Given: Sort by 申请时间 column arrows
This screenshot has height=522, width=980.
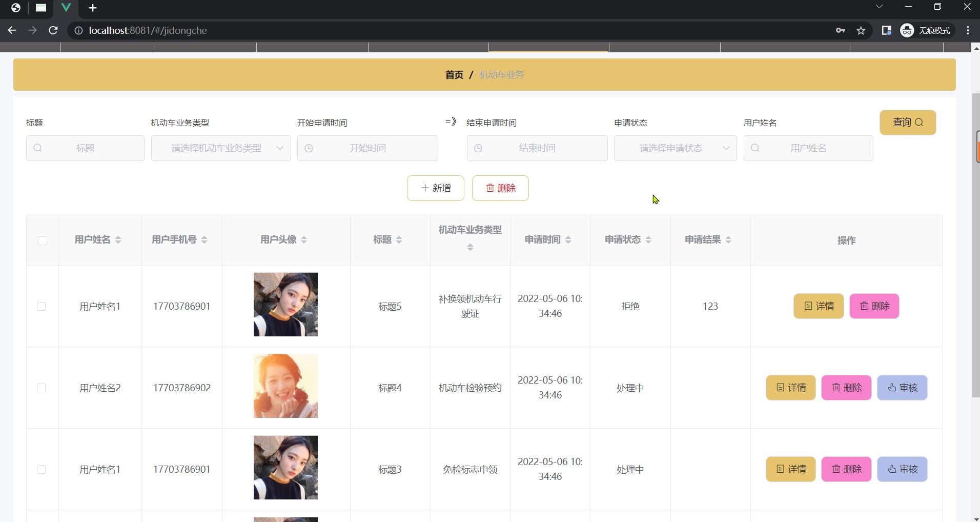Looking at the screenshot, I should tap(568, 240).
